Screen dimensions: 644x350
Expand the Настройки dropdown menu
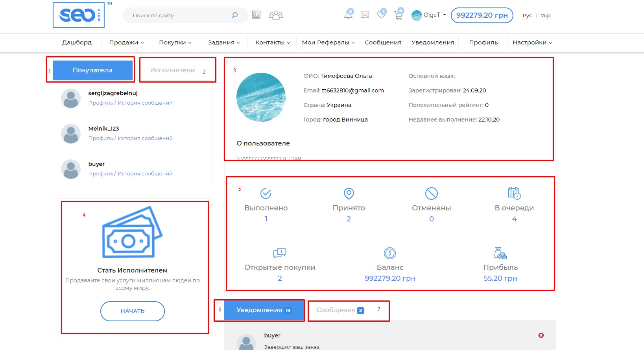[x=532, y=42]
